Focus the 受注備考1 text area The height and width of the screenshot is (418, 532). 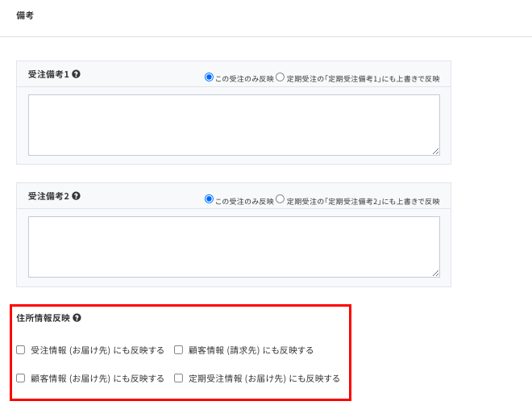point(234,125)
